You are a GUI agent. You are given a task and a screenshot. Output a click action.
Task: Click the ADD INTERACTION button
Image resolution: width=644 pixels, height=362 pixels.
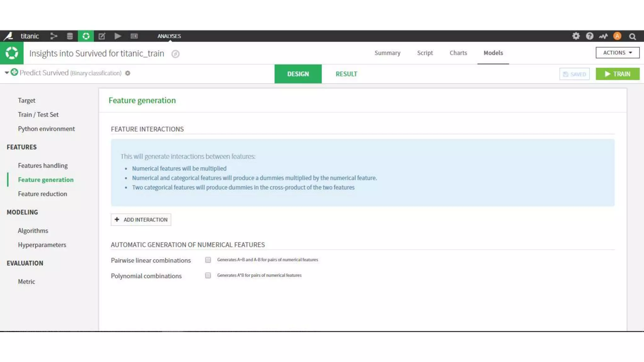pyautogui.click(x=141, y=220)
